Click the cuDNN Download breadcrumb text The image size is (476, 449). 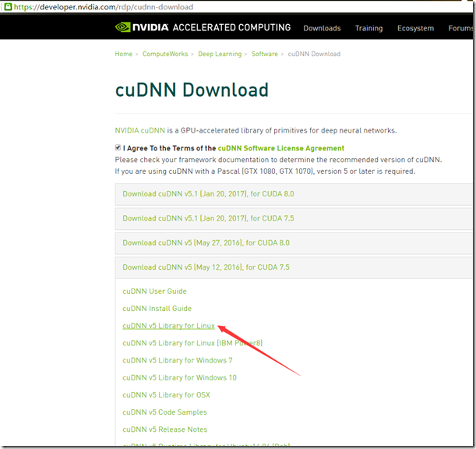314,54
